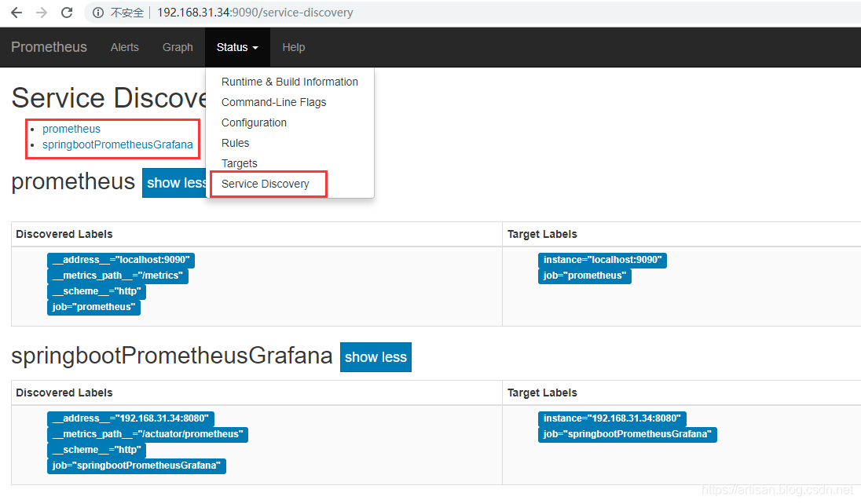This screenshot has height=504, width=861.
Task: Collapse the Status dropdown menu
Action: pos(237,47)
